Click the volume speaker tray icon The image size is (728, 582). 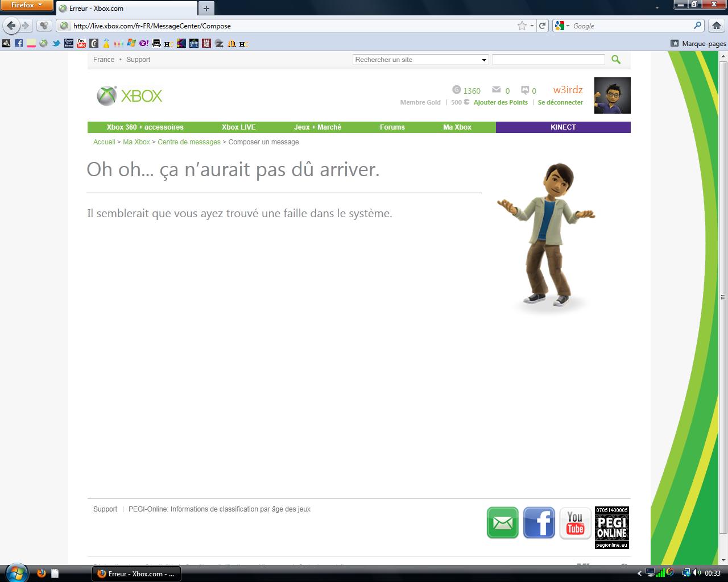click(696, 573)
